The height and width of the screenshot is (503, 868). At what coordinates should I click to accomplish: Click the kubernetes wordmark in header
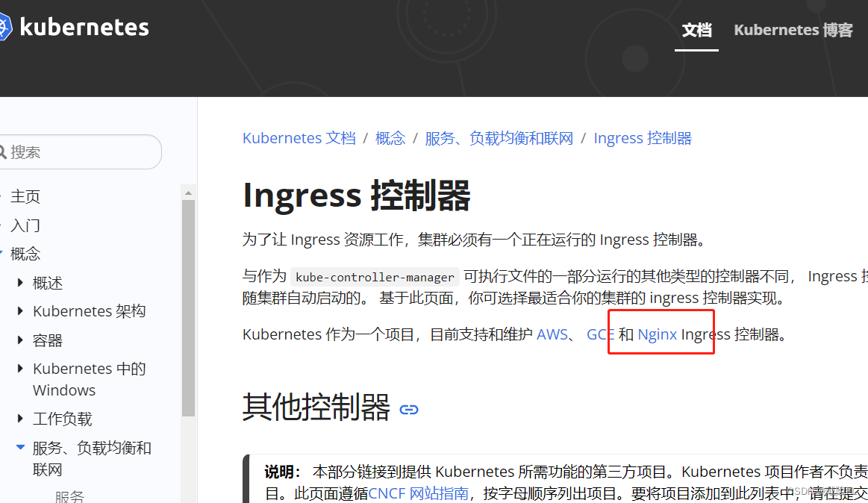pyautogui.click(x=84, y=27)
